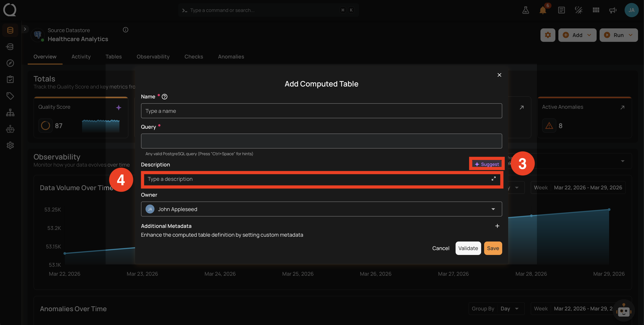Open the apps grid icon
This screenshot has width=644, height=325.
(596, 10)
